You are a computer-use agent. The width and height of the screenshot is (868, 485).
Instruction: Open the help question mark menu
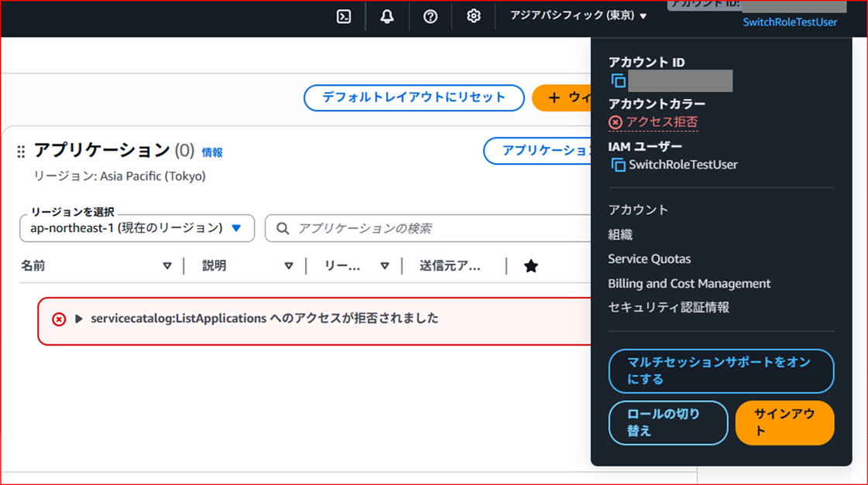pos(430,15)
